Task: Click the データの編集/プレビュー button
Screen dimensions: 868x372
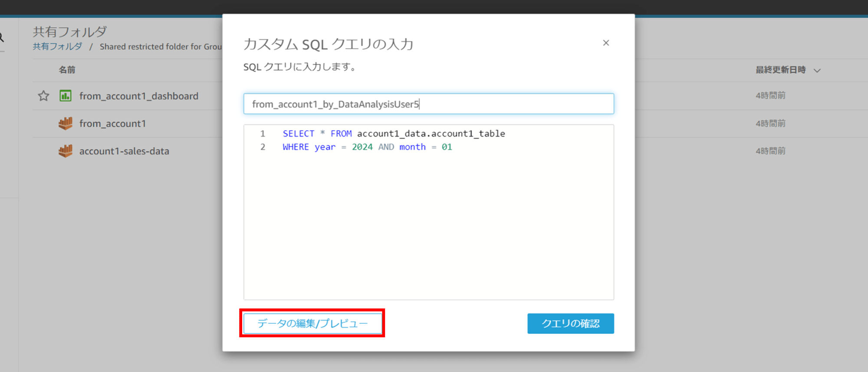Action: click(312, 323)
